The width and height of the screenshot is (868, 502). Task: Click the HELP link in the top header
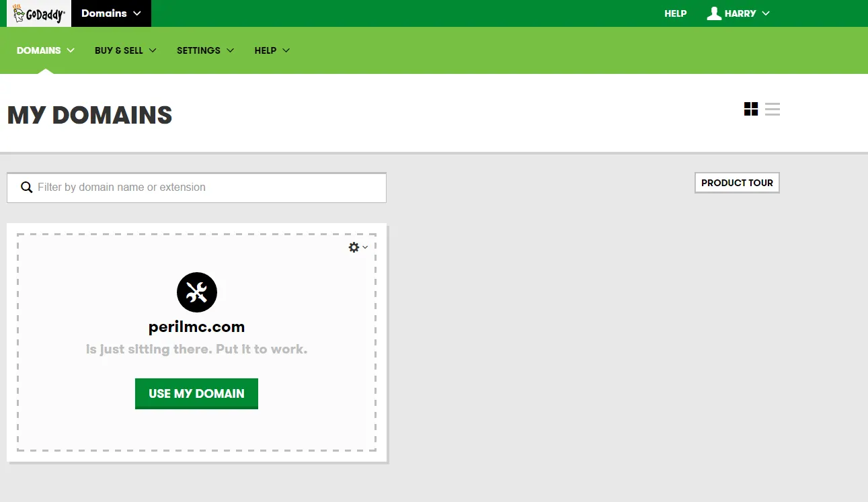[x=676, y=13]
